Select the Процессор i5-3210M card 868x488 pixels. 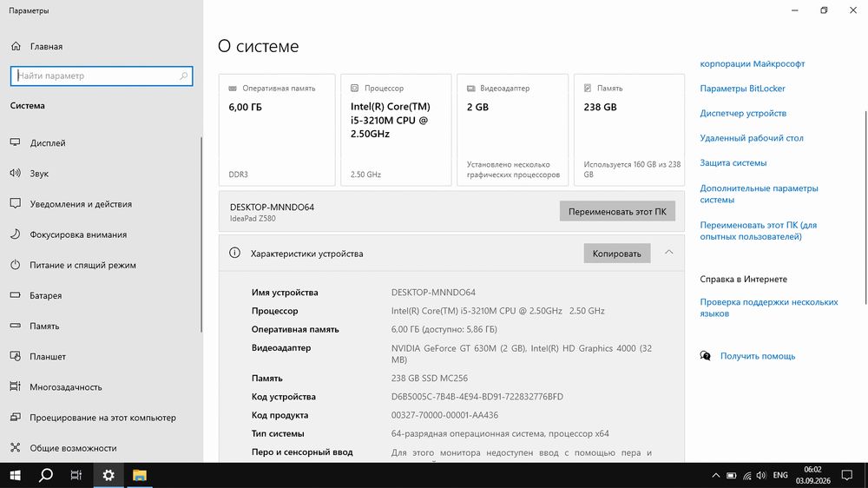coord(396,129)
